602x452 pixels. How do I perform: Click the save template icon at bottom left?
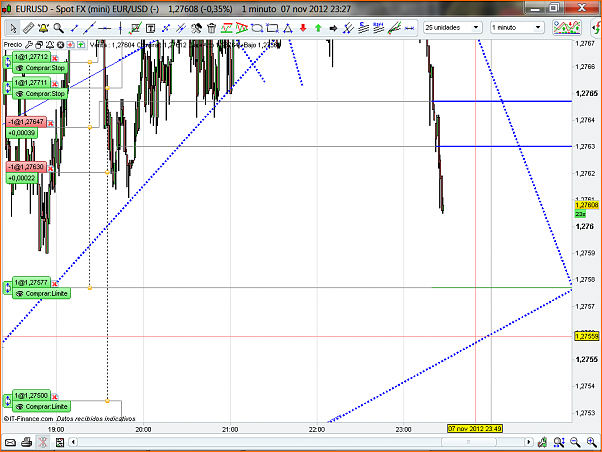click(x=60, y=442)
